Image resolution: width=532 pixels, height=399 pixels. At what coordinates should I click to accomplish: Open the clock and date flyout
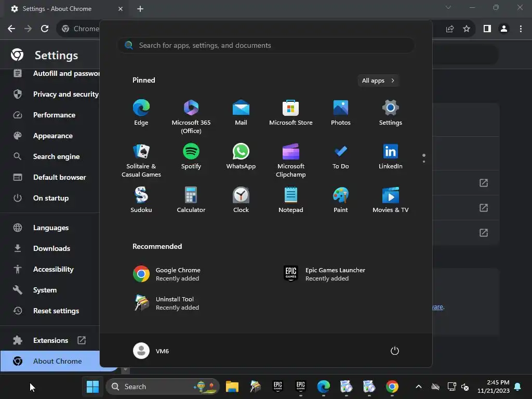coord(494,387)
